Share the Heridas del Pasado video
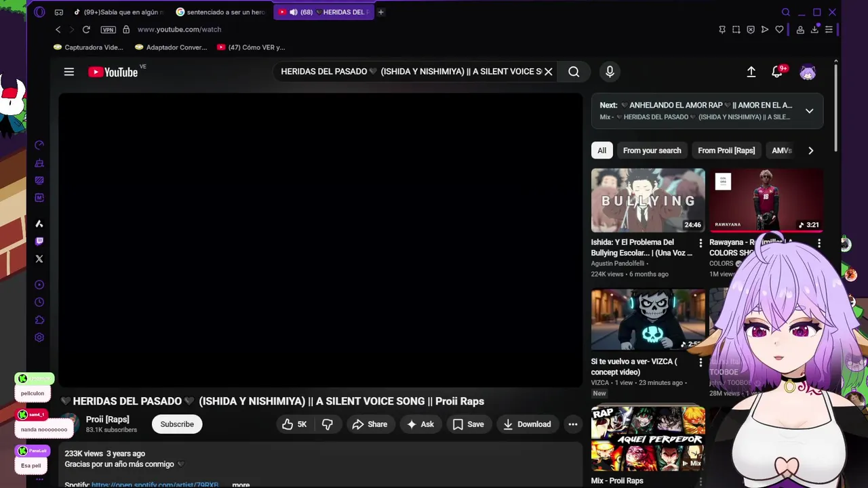Viewport: 868px width, 488px height. 370,424
